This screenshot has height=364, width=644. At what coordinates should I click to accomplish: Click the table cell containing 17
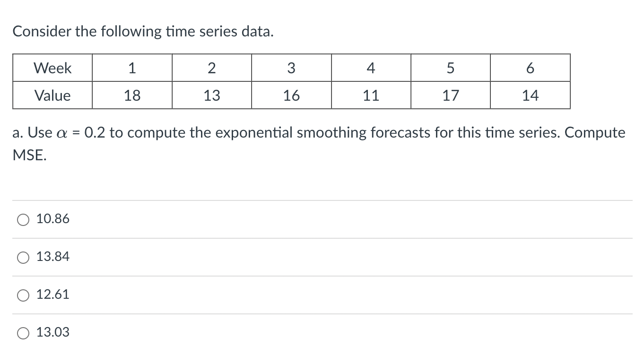tap(450, 95)
